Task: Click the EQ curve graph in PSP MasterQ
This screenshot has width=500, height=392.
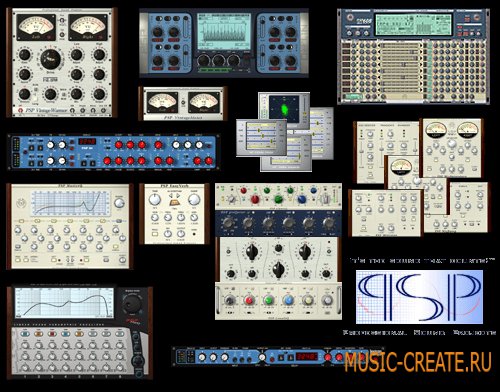Action: [71, 203]
